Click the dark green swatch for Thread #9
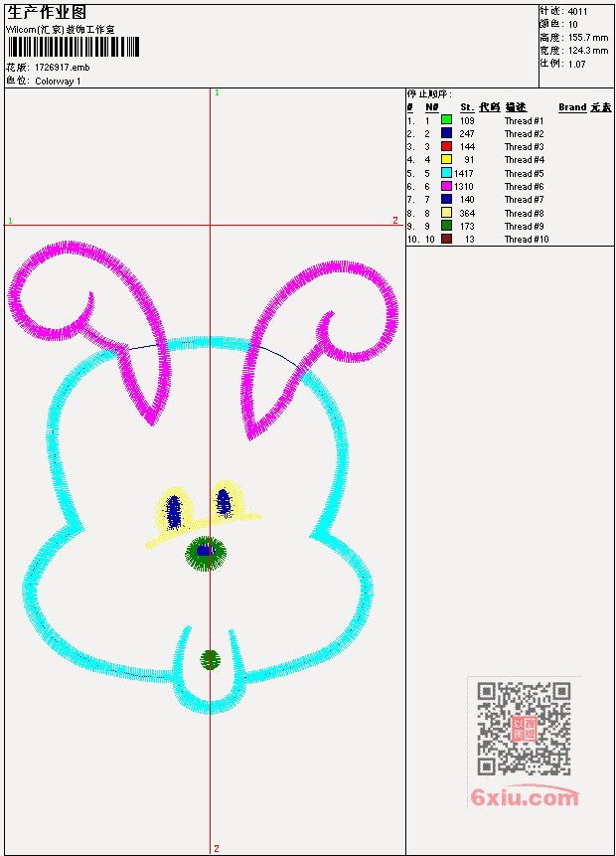The width and height of the screenshot is (616, 856). tap(446, 226)
